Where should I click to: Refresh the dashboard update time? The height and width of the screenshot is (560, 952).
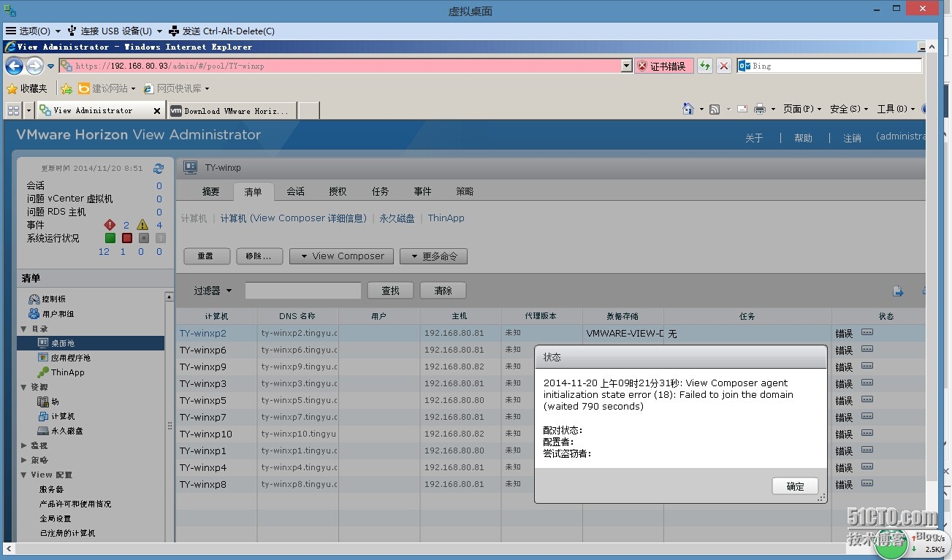(x=159, y=168)
